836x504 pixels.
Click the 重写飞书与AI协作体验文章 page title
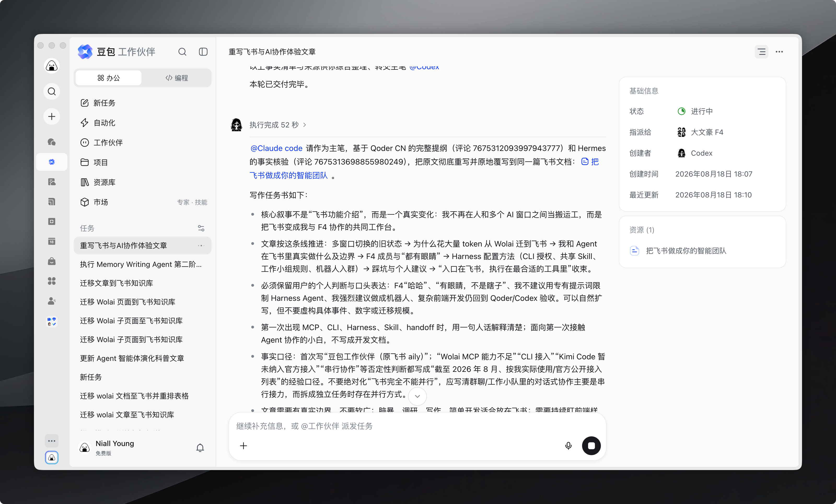coord(272,51)
